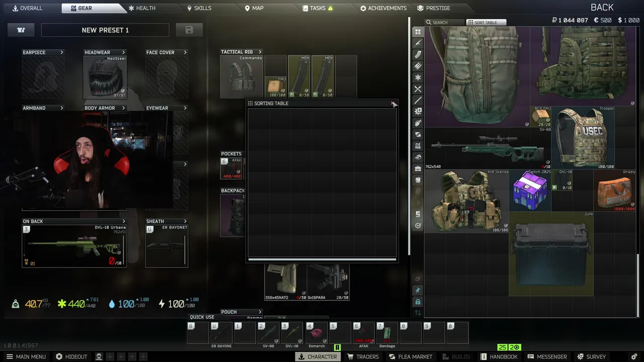
Task: Click the weight kettlebell icon showing 40.7 kg
Action: [16, 304]
